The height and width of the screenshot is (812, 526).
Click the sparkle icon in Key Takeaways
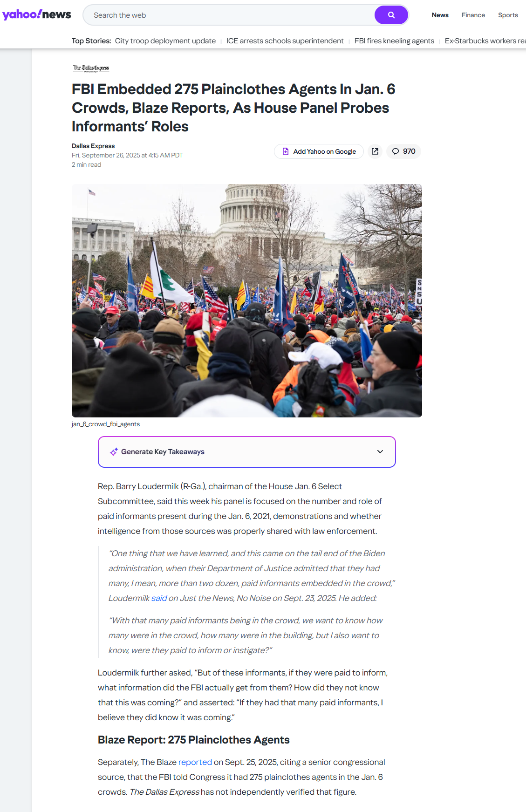coord(114,452)
